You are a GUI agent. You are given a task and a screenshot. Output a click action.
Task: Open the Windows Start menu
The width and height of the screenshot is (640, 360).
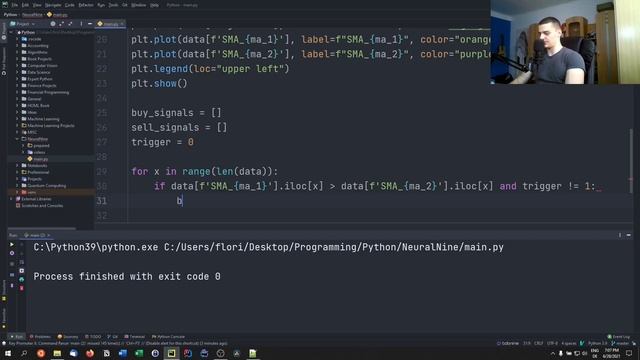pos(7,353)
